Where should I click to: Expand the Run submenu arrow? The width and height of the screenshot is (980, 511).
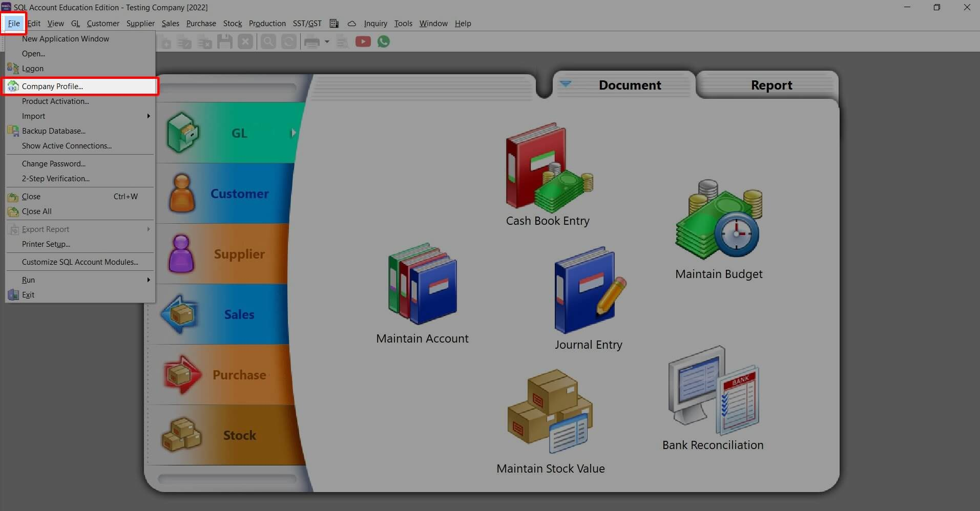point(149,280)
